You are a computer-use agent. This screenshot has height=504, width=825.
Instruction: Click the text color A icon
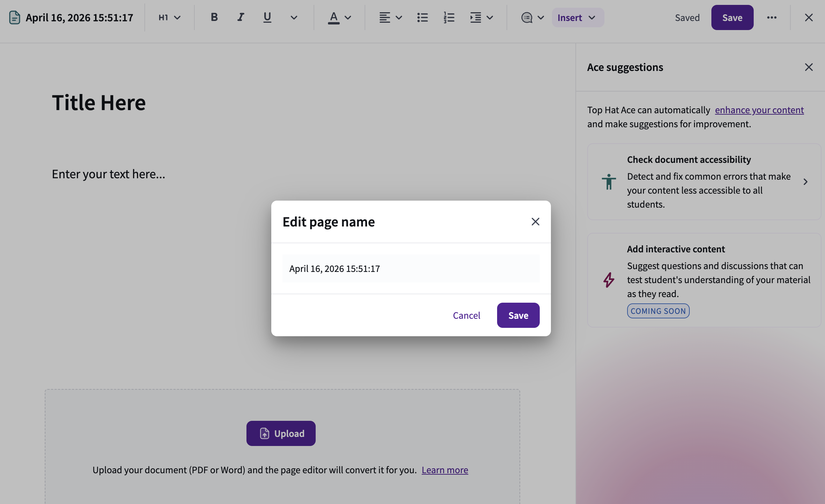coord(334,17)
